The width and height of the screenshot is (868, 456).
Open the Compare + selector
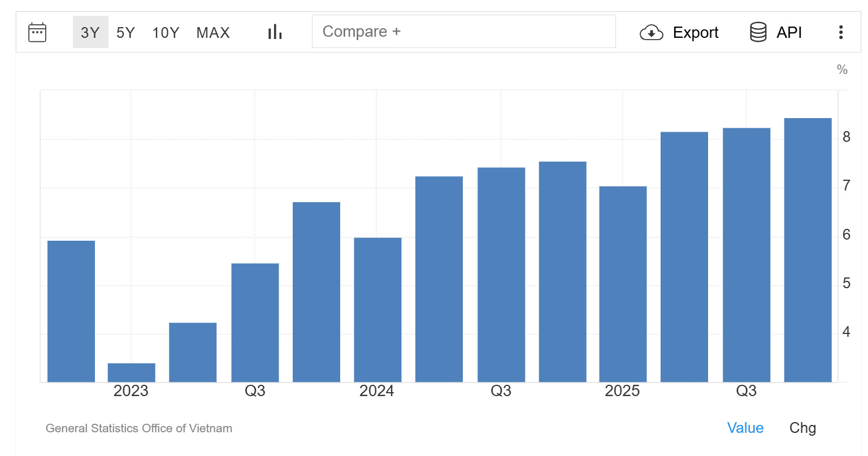click(464, 32)
